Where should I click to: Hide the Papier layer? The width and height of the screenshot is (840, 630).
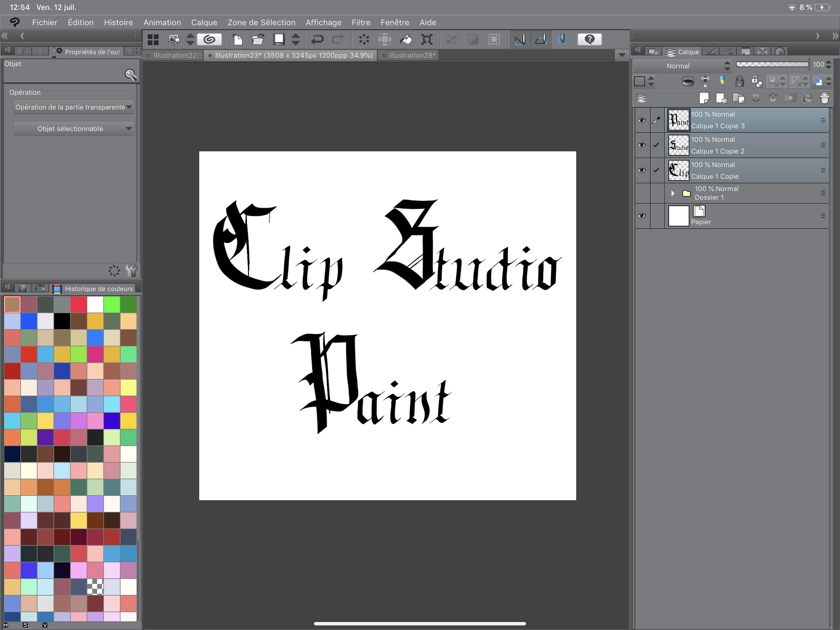pyautogui.click(x=642, y=215)
